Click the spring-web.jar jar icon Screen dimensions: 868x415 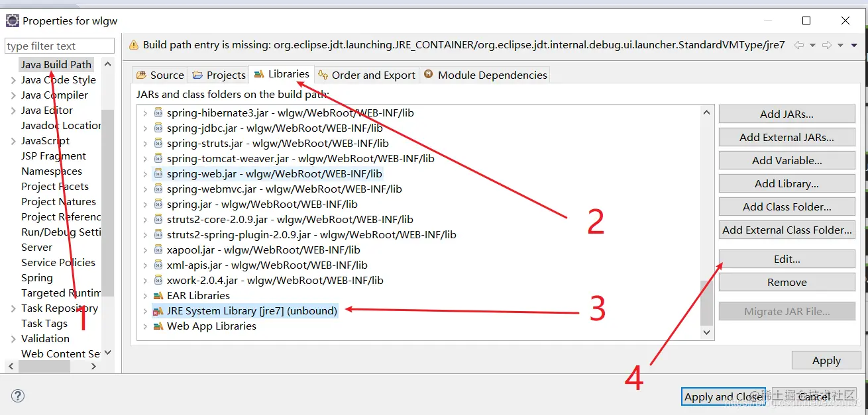(x=158, y=173)
